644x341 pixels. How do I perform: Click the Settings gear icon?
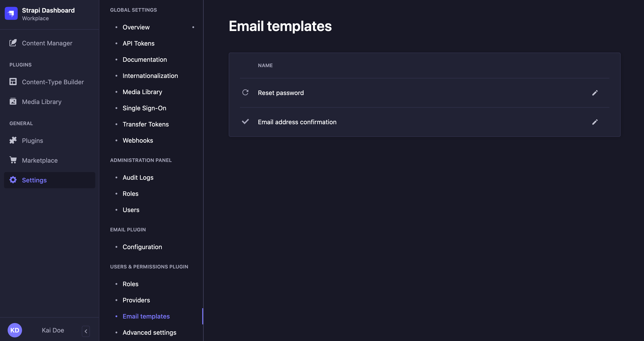13,180
